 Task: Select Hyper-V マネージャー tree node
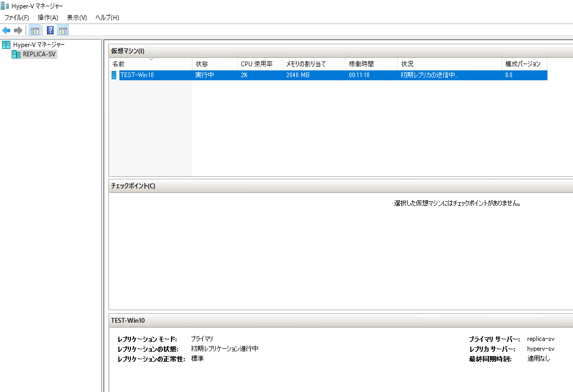pyautogui.click(x=39, y=45)
